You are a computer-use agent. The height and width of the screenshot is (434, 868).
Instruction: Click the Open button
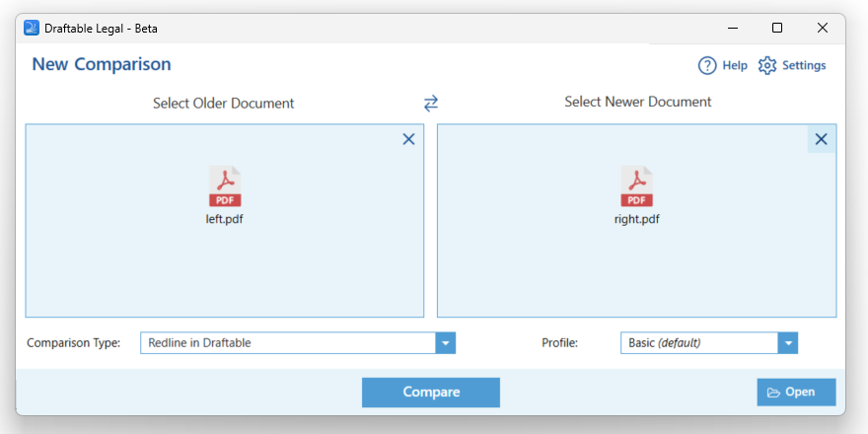pos(797,393)
